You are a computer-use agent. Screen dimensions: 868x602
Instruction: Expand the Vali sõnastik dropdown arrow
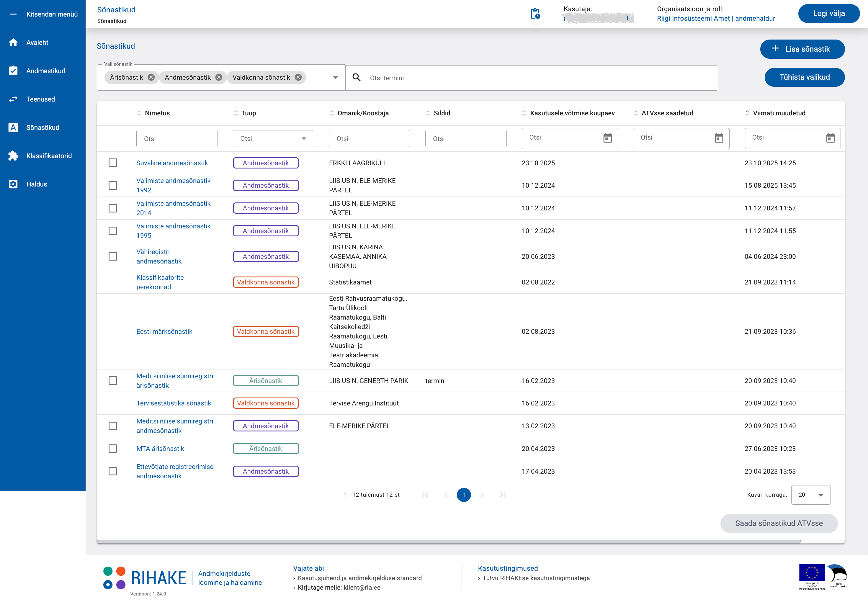point(335,78)
